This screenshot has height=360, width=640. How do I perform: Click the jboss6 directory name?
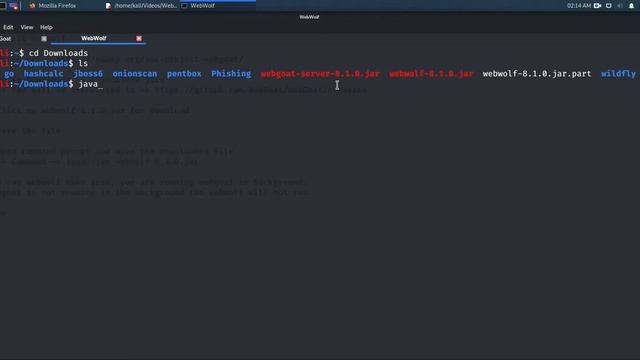pyautogui.click(x=88, y=74)
